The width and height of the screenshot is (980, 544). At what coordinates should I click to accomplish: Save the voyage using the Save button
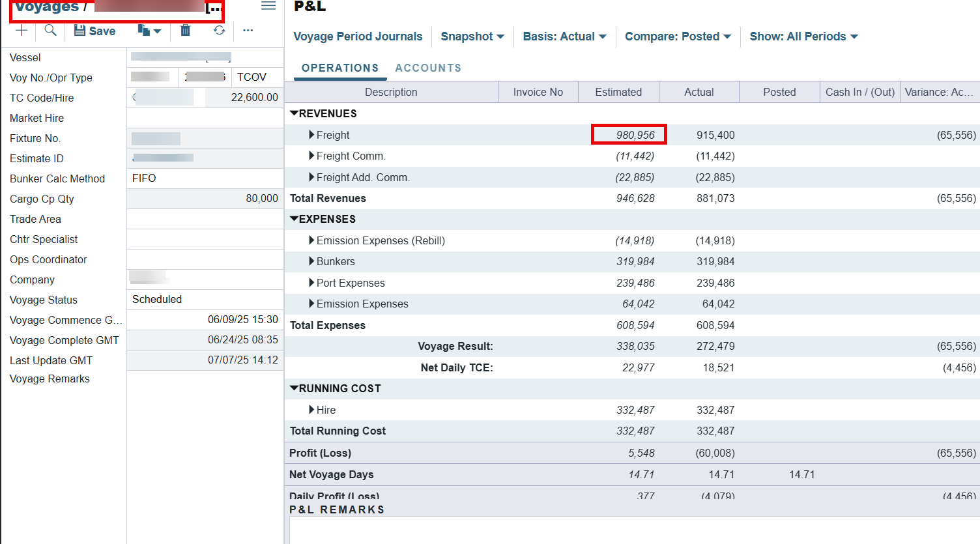click(95, 31)
